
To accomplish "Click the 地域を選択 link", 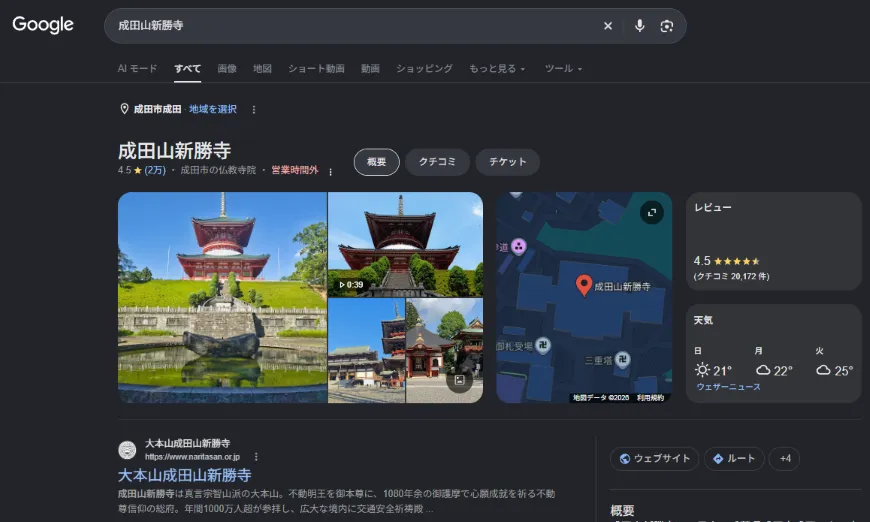I will 213,109.
